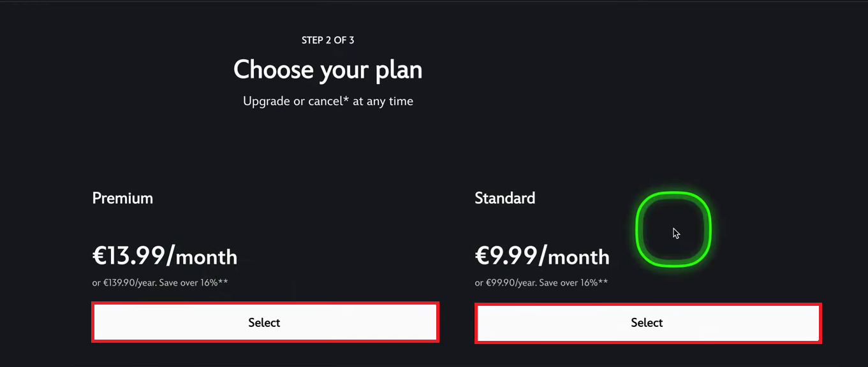The image size is (868, 367).
Task: Click the double asterisk on Premium savings
Action: [x=223, y=281]
